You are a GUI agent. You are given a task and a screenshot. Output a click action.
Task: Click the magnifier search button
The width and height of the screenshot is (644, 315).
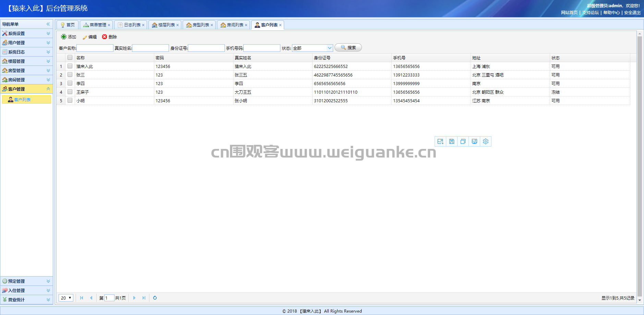(x=348, y=48)
